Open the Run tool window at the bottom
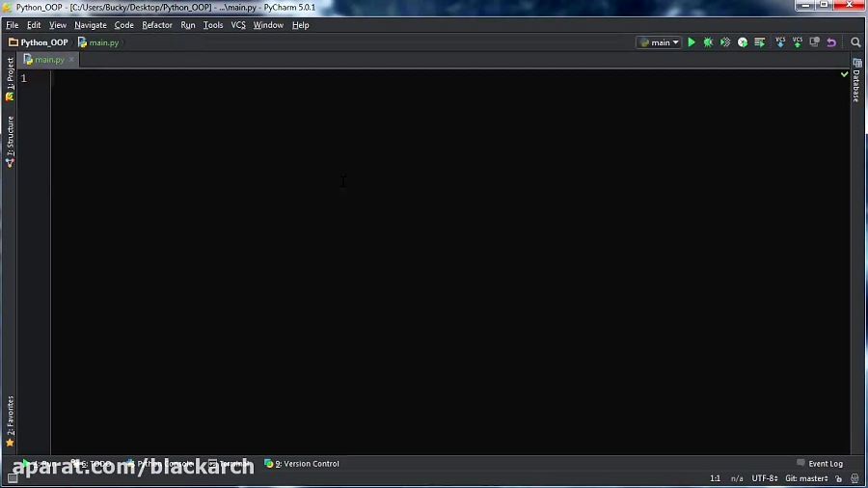The width and height of the screenshot is (868, 488). click(x=40, y=464)
